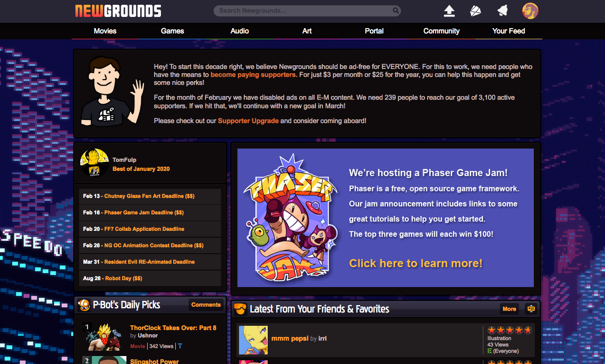Open Best of January 2020 link
This screenshot has height=364, width=605.
[141, 169]
